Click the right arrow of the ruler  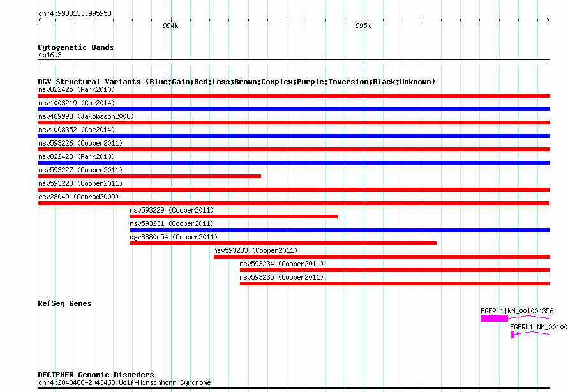[x=548, y=20]
